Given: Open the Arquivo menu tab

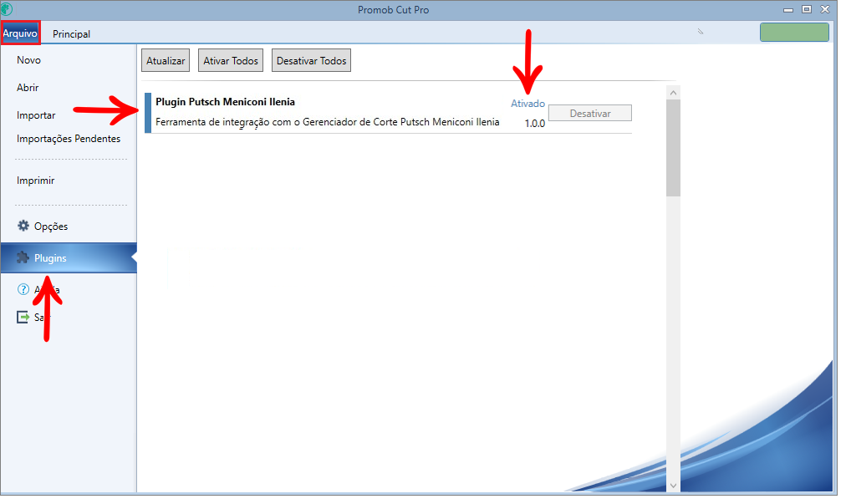Looking at the screenshot, I should tap(21, 33).
